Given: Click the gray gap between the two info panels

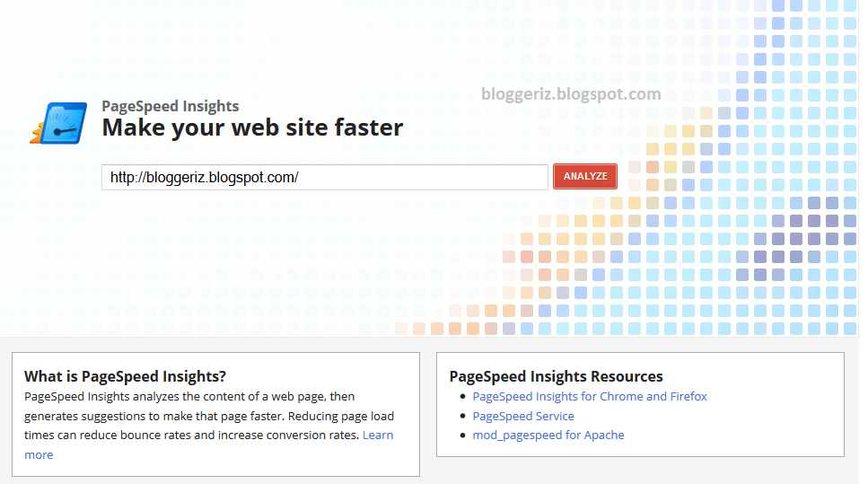Looking at the screenshot, I should pos(428,413).
